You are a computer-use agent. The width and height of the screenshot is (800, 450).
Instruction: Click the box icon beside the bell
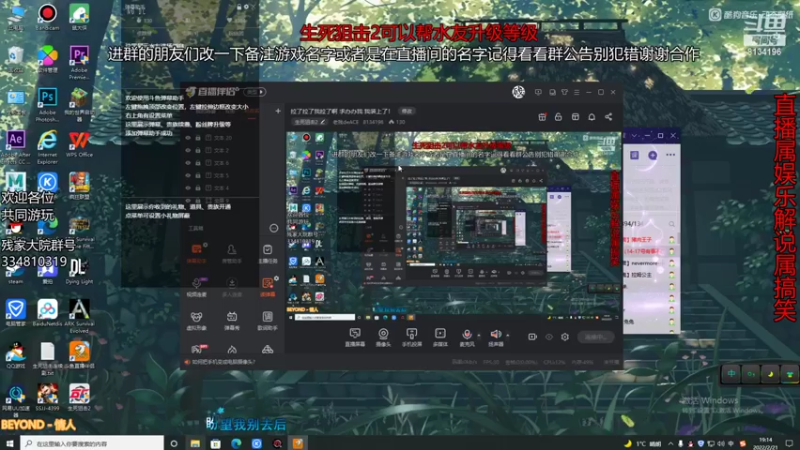tap(575, 117)
